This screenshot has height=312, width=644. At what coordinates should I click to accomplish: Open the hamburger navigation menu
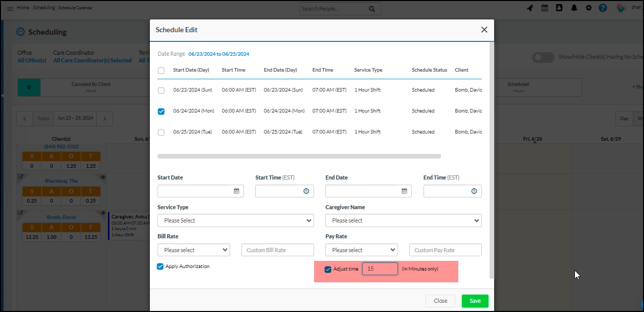pos(10,9)
